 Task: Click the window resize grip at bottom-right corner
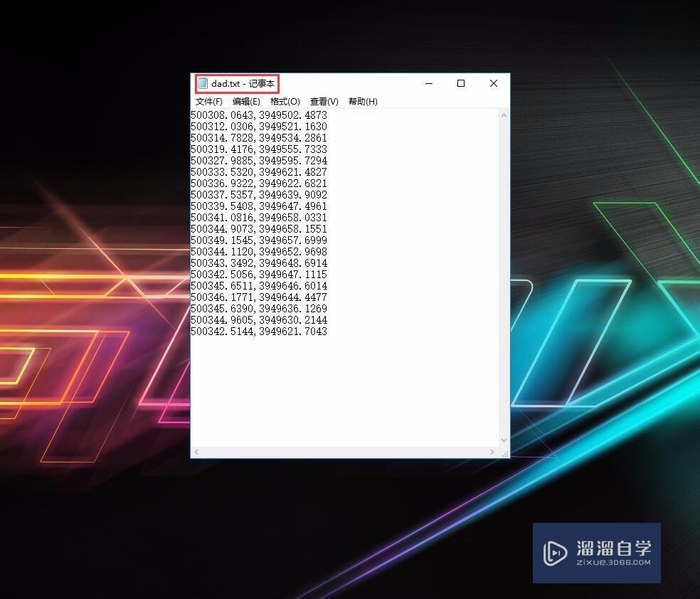(x=506, y=452)
